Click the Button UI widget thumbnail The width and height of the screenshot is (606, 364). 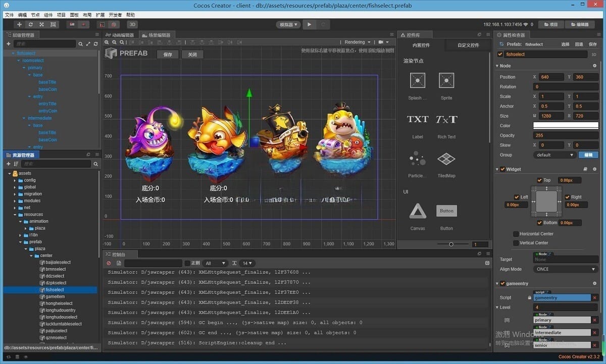click(446, 211)
